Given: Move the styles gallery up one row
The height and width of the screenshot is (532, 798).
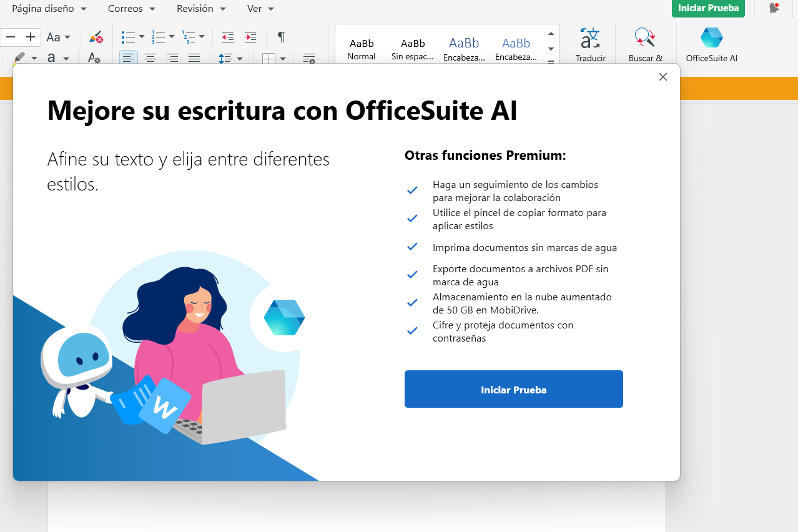Looking at the screenshot, I should tap(551, 34).
